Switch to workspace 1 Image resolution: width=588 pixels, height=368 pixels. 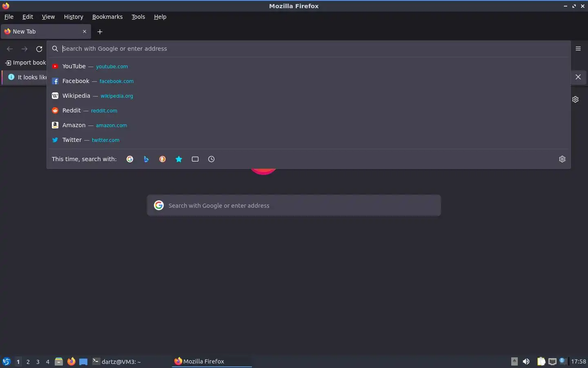click(x=18, y=361)
